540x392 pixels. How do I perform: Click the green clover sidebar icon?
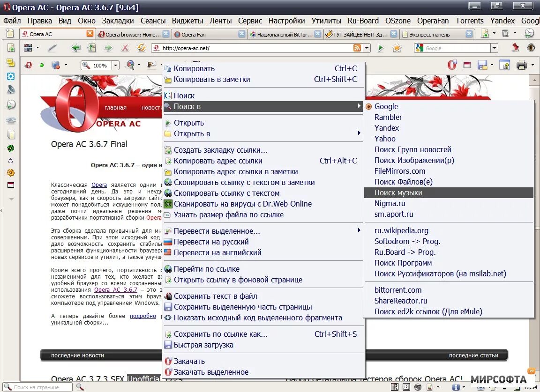(11, 148)
